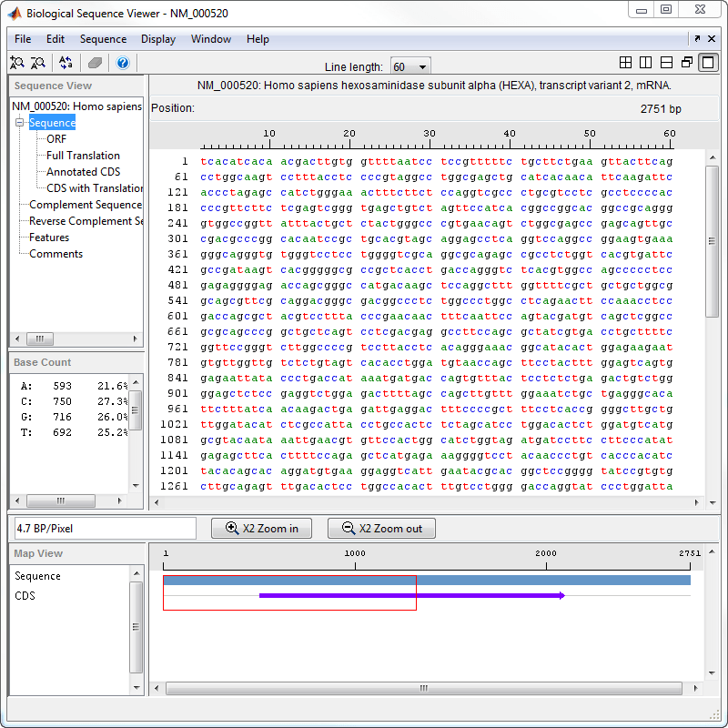Click the 2751 bp length label

[661, 108]
